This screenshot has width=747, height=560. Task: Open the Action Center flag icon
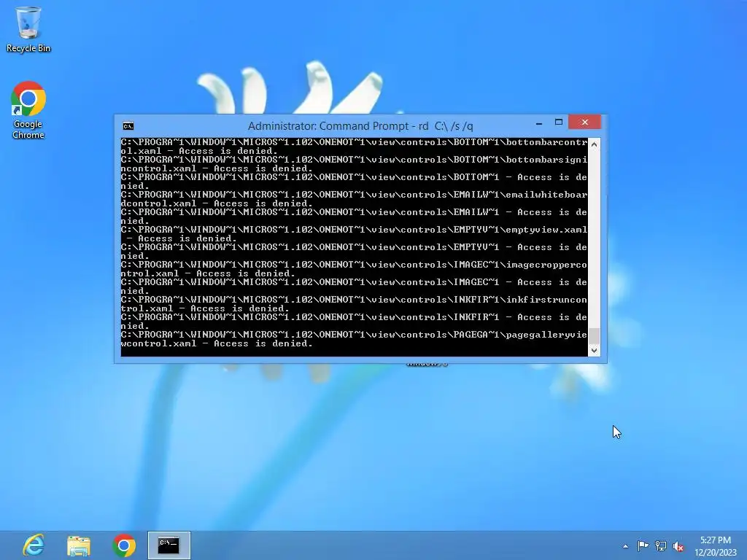(643, 545)
